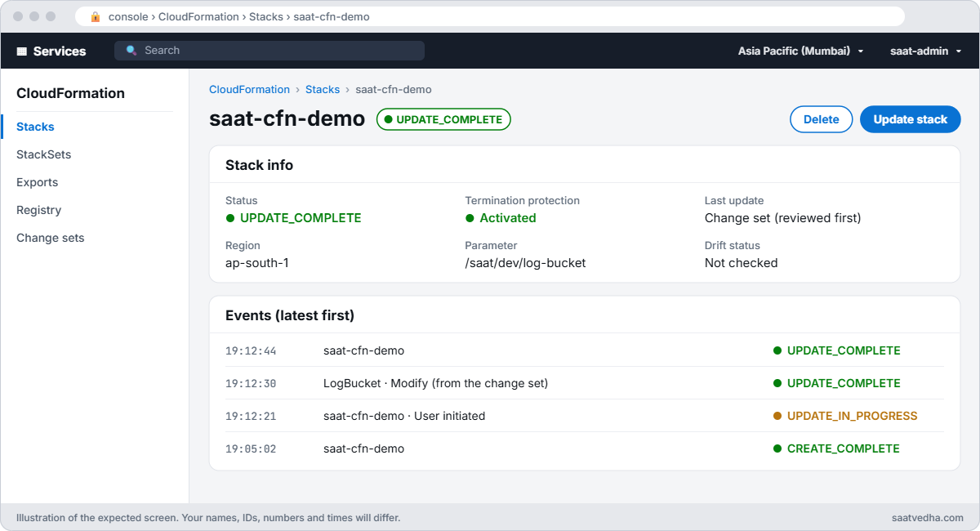Click the lock icon in address bar
980x531 pixels.
[96, 16]
